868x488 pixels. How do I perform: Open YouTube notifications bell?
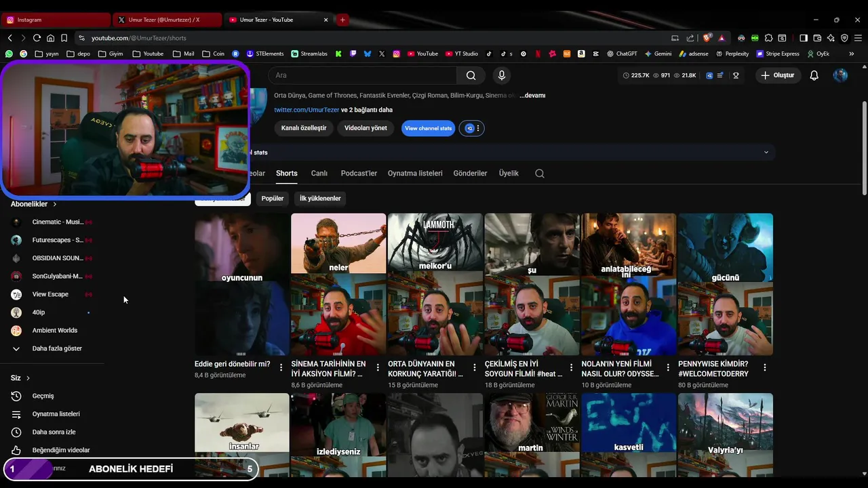pos(814,75)
